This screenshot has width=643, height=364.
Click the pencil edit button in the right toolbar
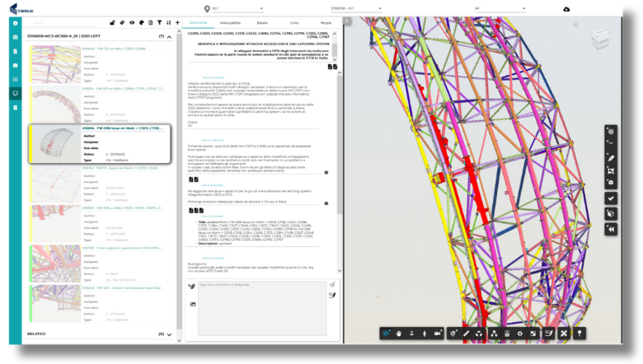(x=611, y=158)
